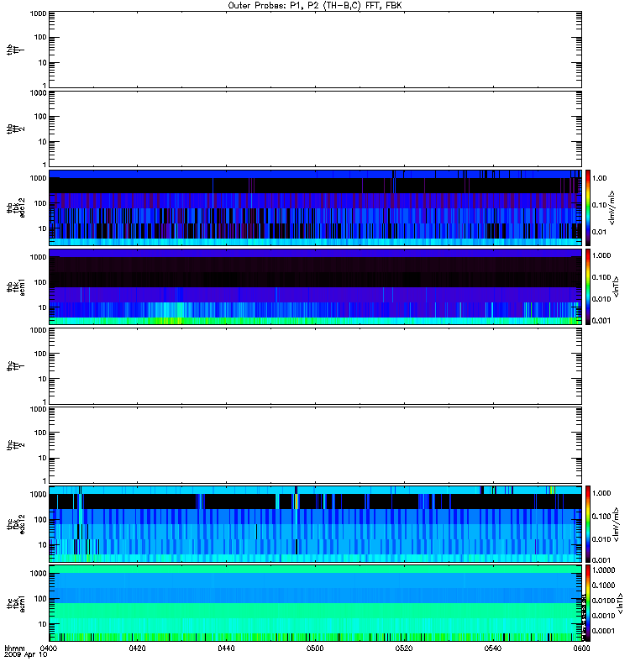Click the 'thc fbk scm1' y-axis title
This screenshot has height=672, width=630.
(x=15, y=603)
